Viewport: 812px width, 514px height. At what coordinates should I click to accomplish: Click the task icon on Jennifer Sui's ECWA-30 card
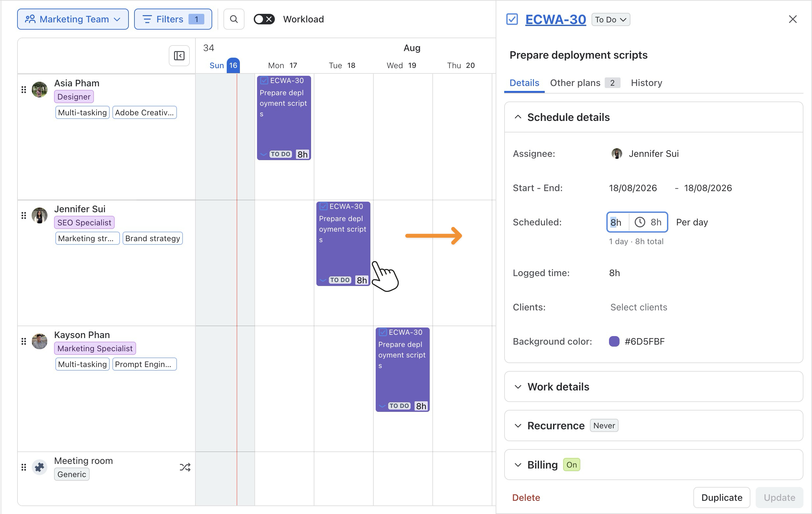coord(323,206)
